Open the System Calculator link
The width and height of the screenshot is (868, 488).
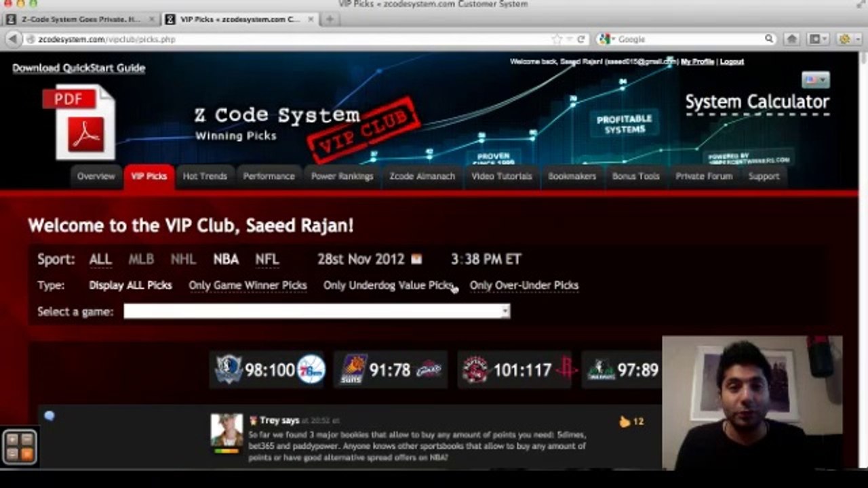[x=757, y=102]
